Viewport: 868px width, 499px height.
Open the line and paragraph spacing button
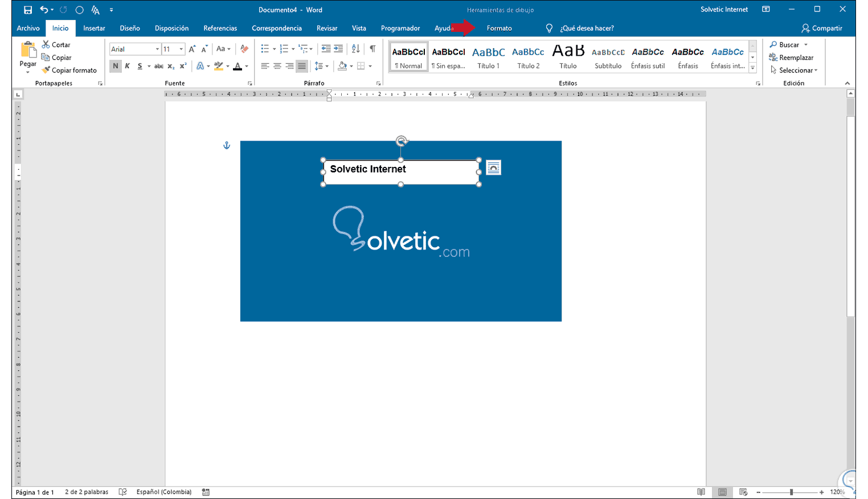pyautogui.click(x=319, y=66)
